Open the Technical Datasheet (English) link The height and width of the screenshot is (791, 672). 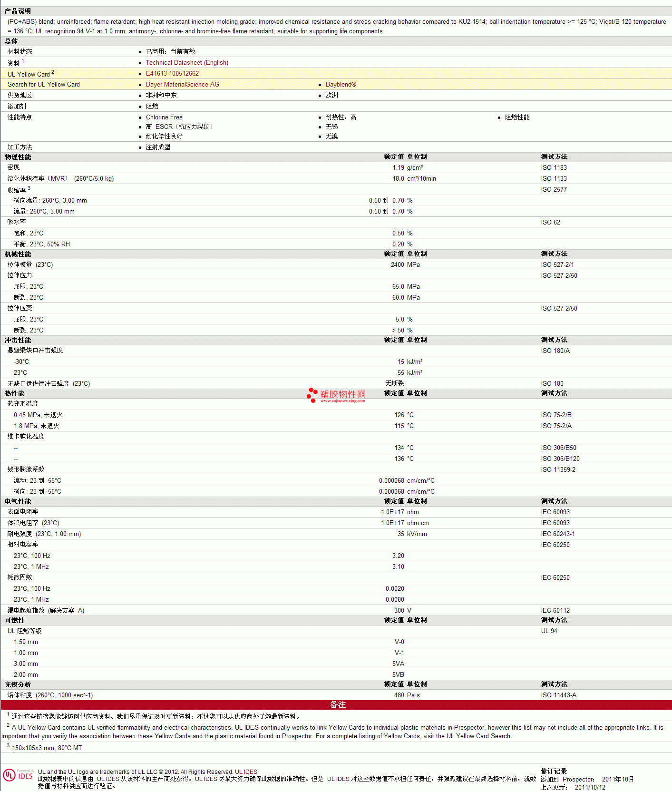point(187,62)
